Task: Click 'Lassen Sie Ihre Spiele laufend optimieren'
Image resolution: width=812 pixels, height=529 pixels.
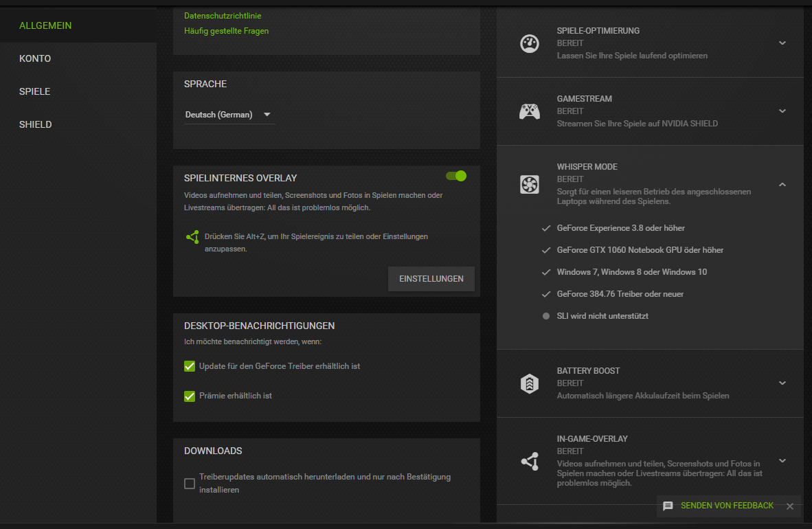Action: (632, 56)
